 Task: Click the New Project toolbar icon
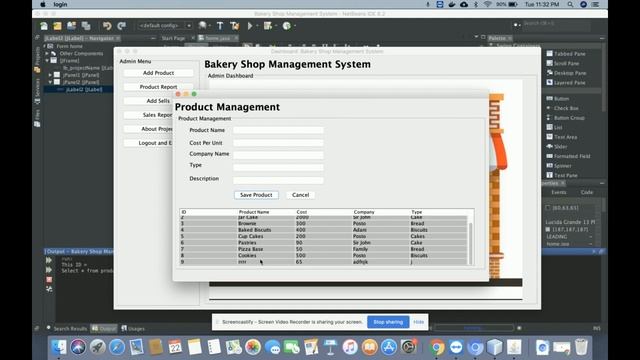click(57, 26)
